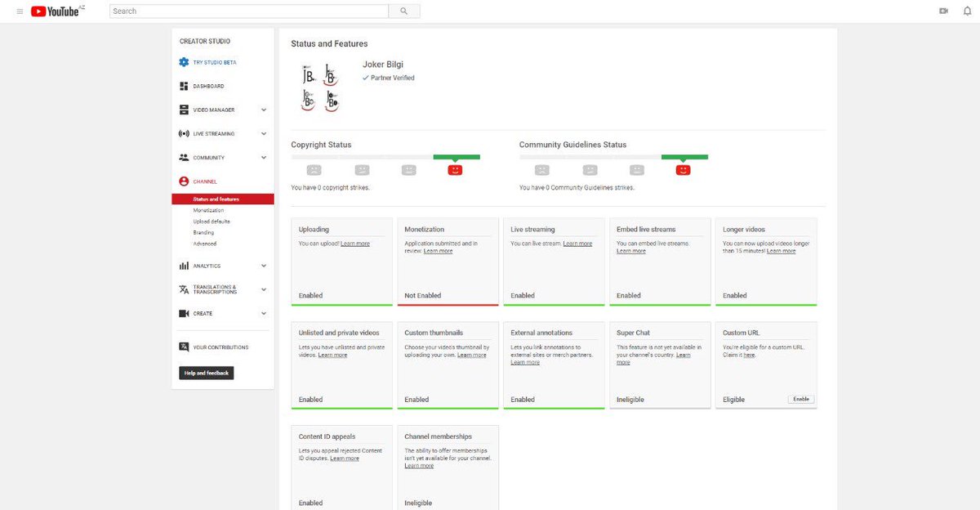The image size is (980, 510).
Task: Click the Translations & Transcriptions icon
Action: click(184, 289)
